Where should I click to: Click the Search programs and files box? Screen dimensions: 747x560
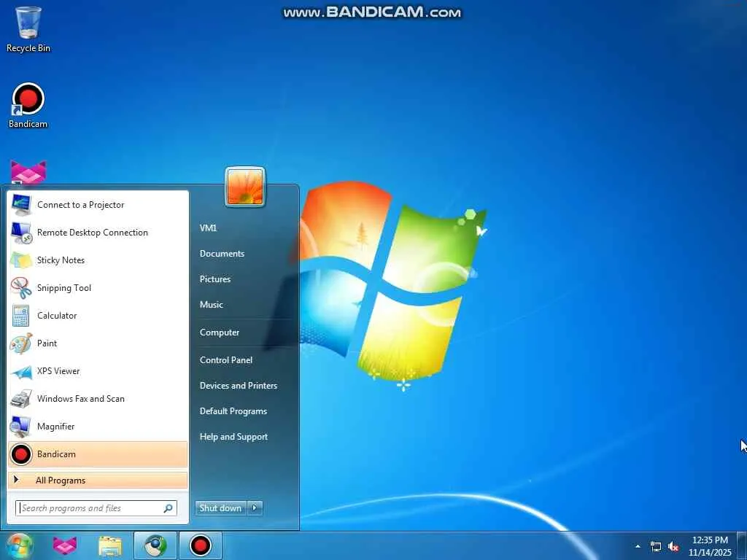pos(96,508)
